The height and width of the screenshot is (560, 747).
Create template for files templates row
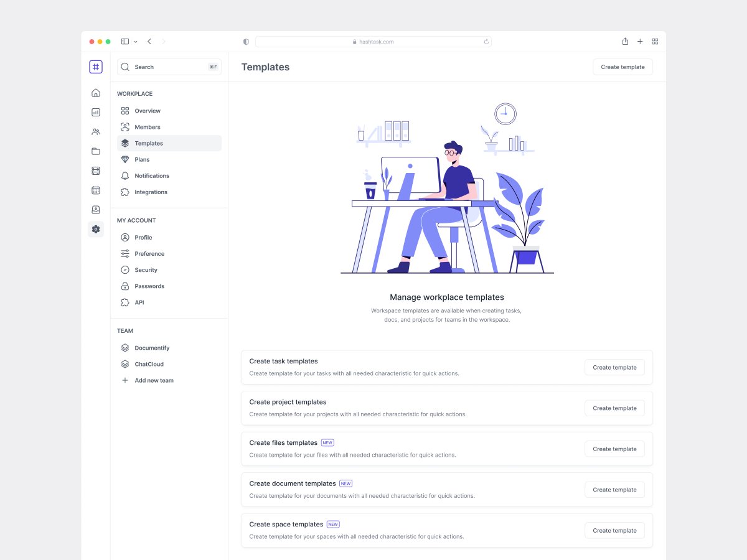coord(614,449)
